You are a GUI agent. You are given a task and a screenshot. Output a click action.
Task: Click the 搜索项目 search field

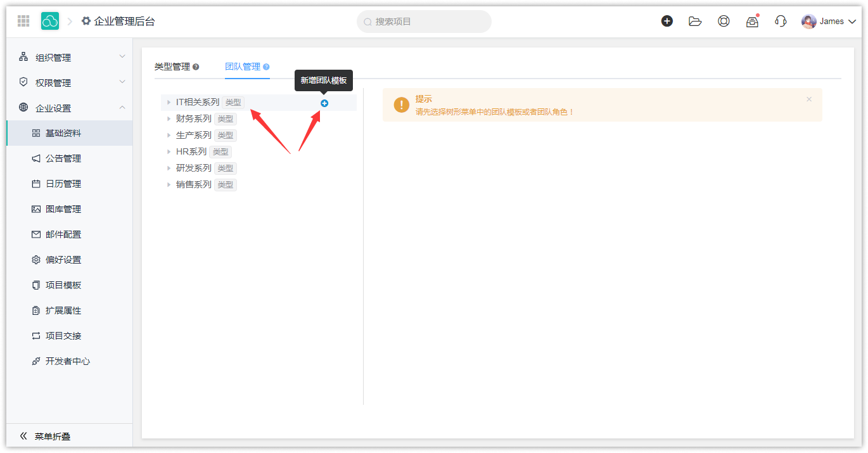pos(424,22)
